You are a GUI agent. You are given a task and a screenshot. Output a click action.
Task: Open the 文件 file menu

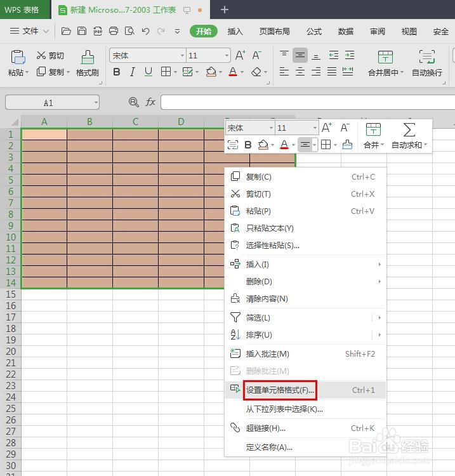tap(29, 31)
